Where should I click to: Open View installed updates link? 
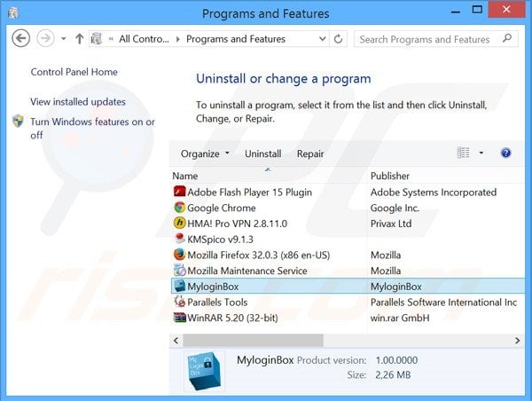click(x=78, y=101)
